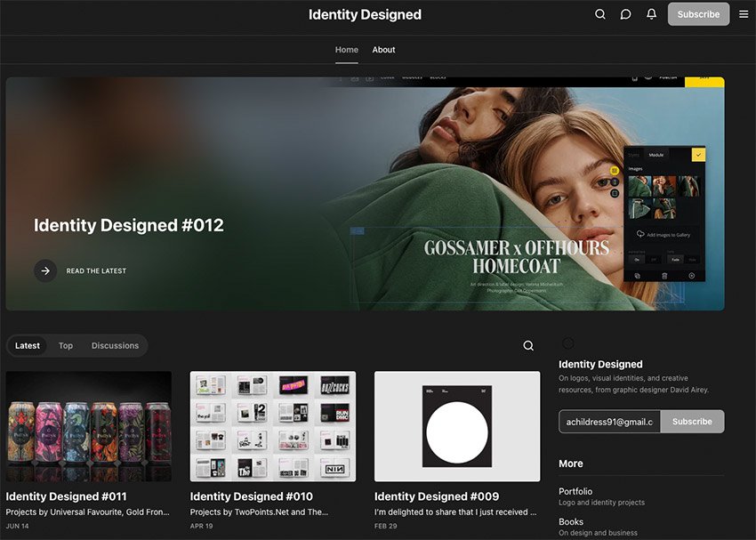
Task: Click the READ THE LATEST link
Action: 96,271
